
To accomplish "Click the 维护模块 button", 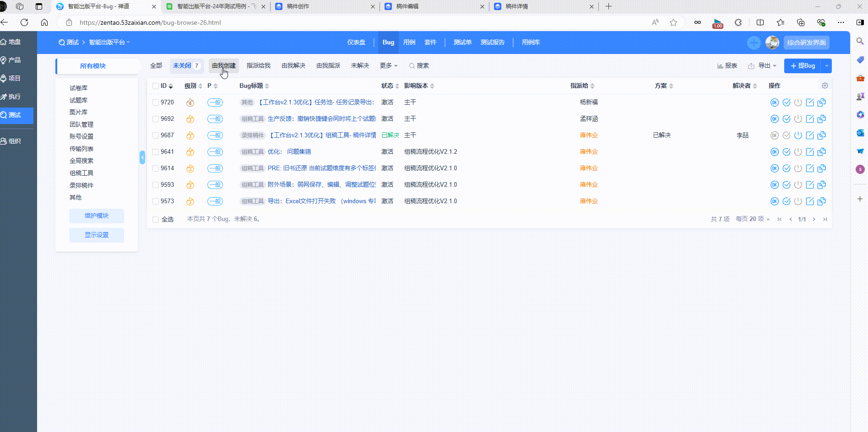I will pos(97,216).
